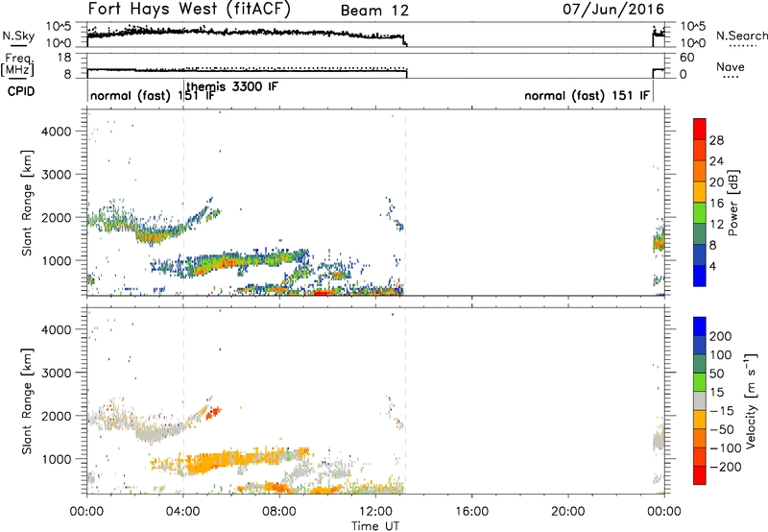768x532 pixels.
Task: Click 'themis 3300 IF' CPID text
Action: point(232,86)
